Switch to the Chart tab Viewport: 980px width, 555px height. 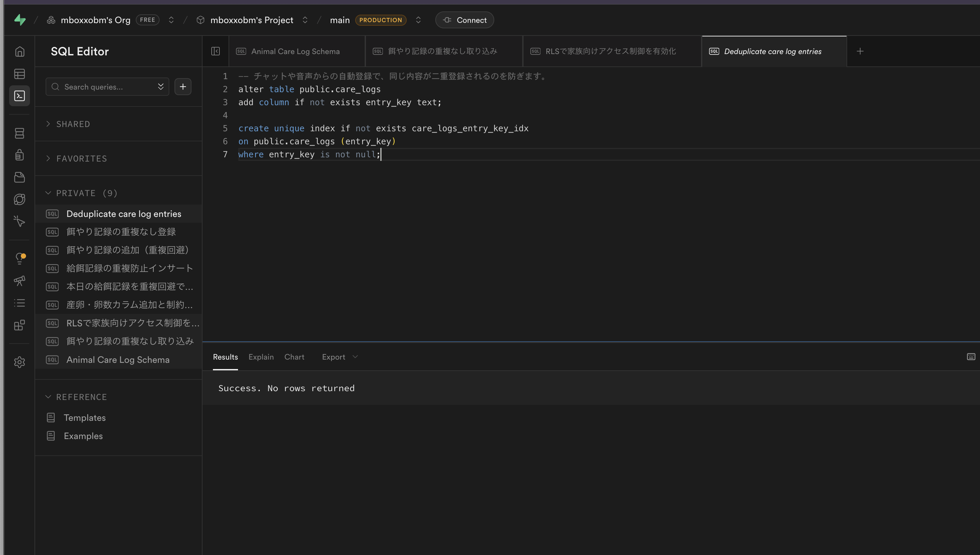294,357
